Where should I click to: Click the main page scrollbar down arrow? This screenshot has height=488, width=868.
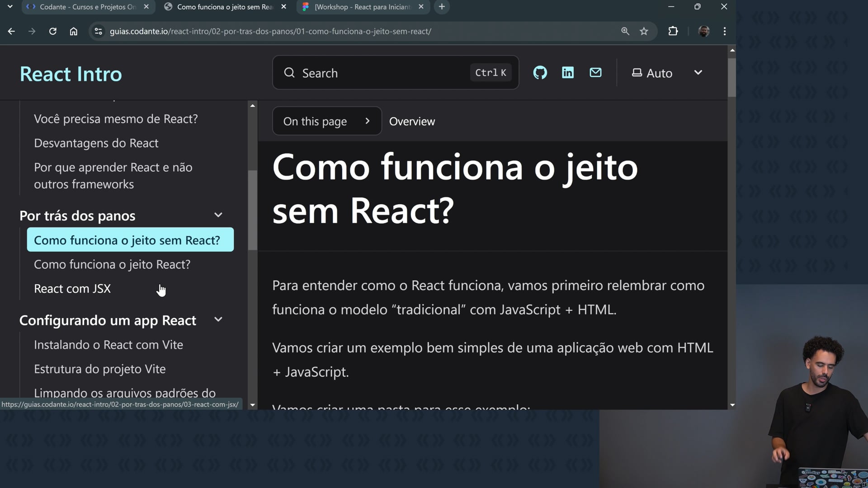coord(732,405)
